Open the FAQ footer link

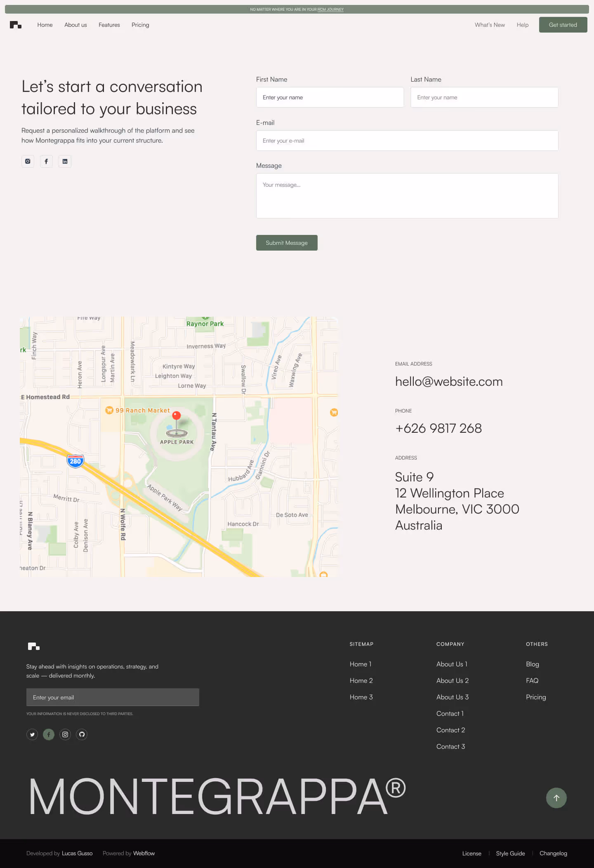pyautogui.click(x=532, y=680)
